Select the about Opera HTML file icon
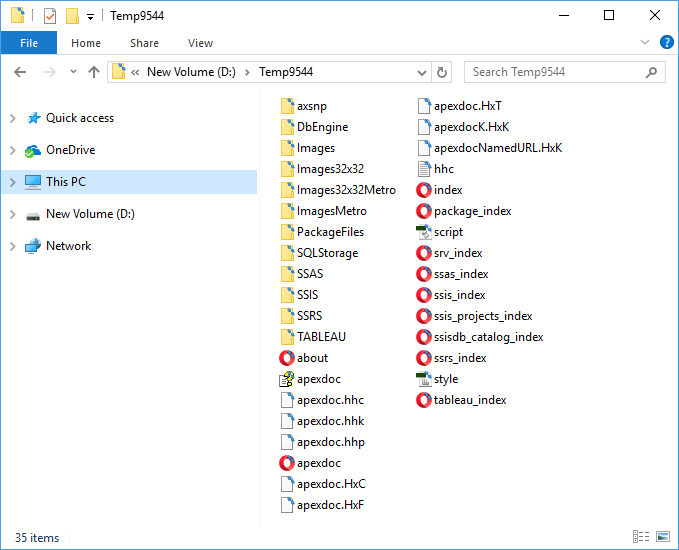 click(287, 358)
